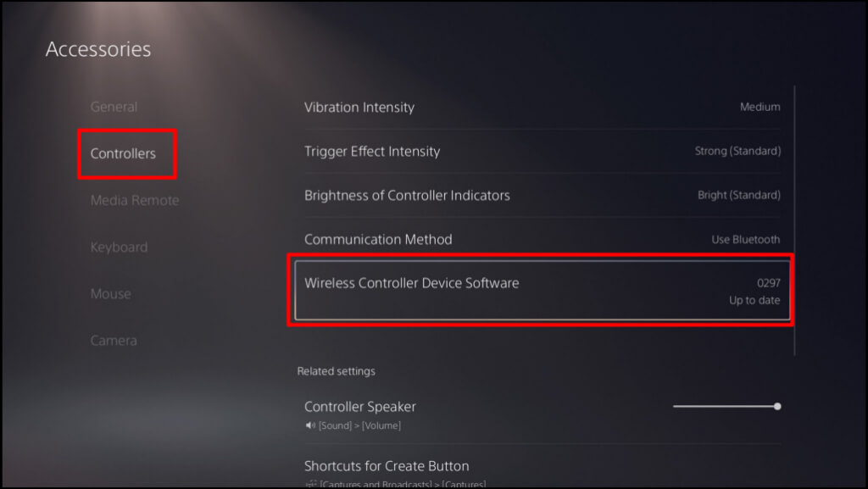Screen dimensions: 868x489
Task: Click the speaker icon beside [Sound] > [Volume]
Action: pos(309,425)
